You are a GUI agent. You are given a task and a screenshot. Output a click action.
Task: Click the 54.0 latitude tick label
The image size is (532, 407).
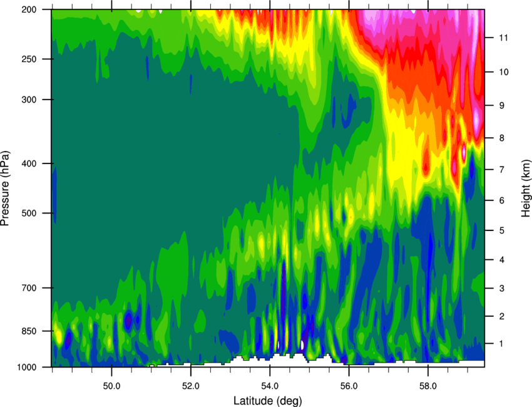coord(270,386)
